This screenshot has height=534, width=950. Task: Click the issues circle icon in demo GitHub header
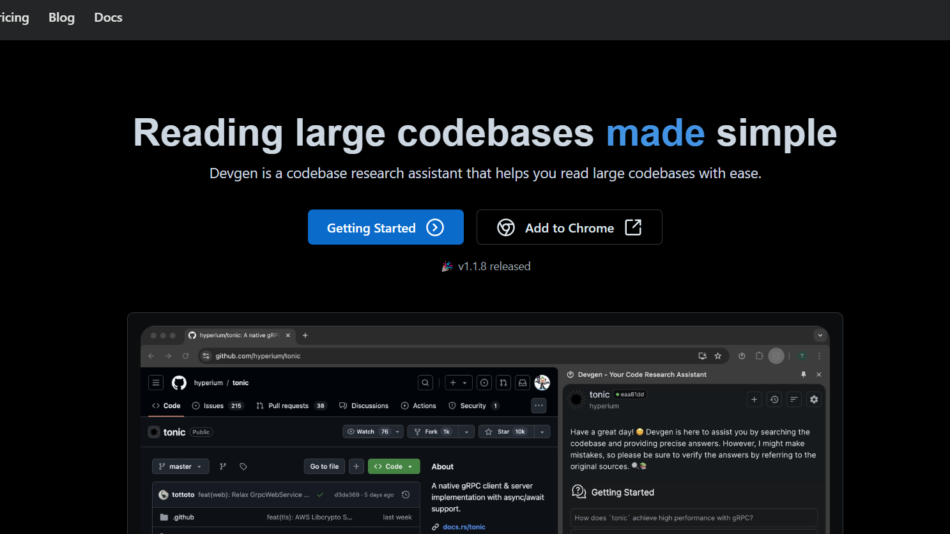point(484,382)
